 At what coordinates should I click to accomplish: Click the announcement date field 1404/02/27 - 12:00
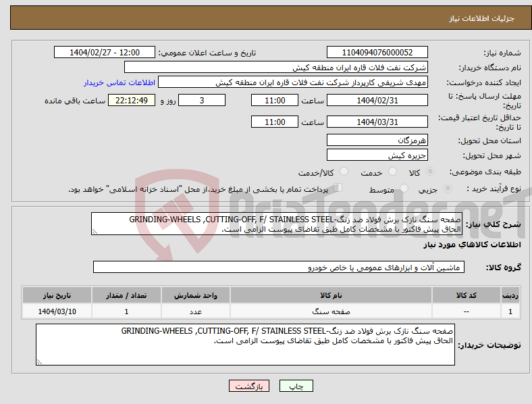[105, 52]
